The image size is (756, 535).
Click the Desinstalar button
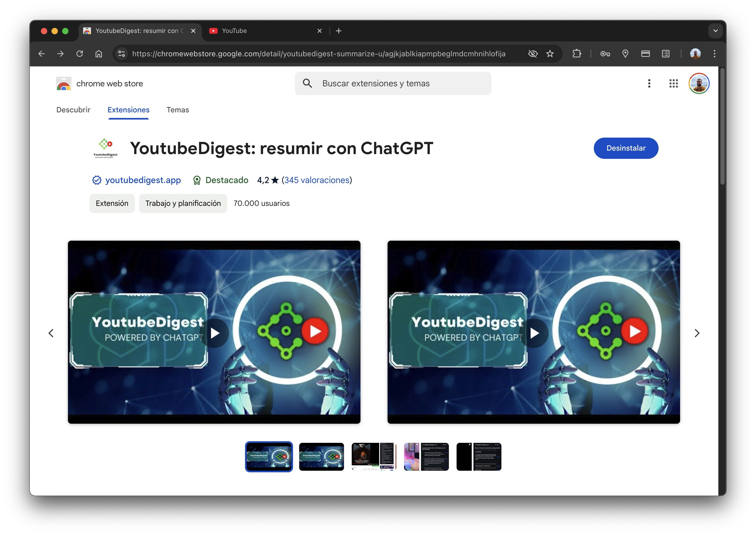point(626,148)
